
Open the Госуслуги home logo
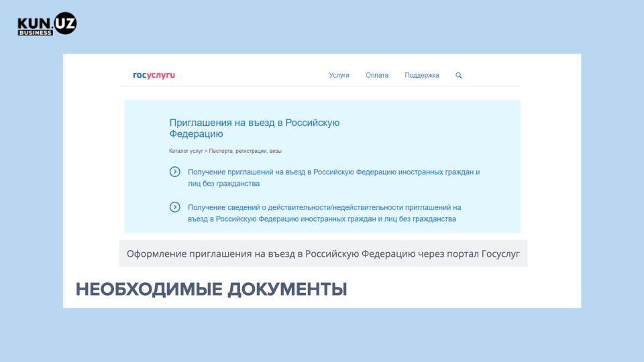tap(154, 75)
